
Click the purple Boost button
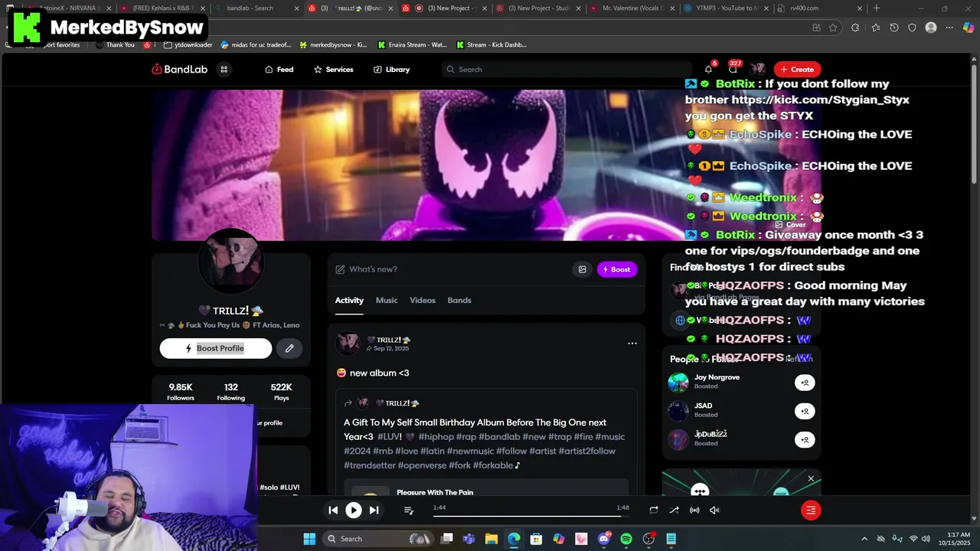click(617, 269)
